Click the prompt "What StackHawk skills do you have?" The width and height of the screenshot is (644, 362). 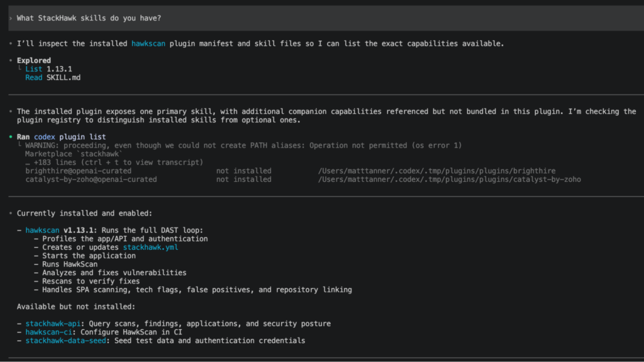point(89,18)
